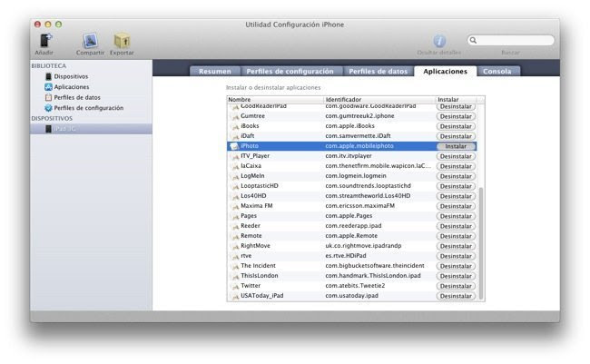Click identifier com.reederapp.ipad
This screenshot has width=590, height=364.
pos(353,225)
